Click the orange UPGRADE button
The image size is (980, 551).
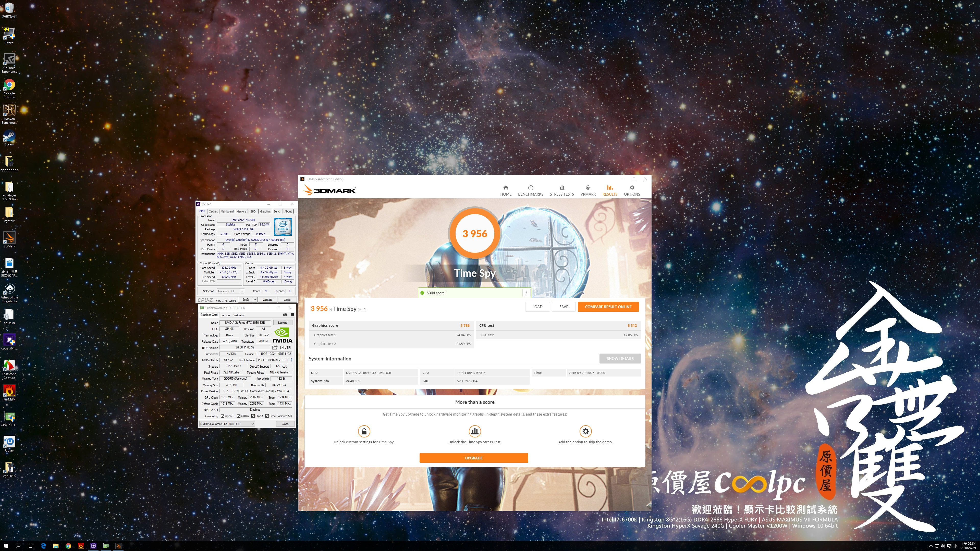click(474, 458)
